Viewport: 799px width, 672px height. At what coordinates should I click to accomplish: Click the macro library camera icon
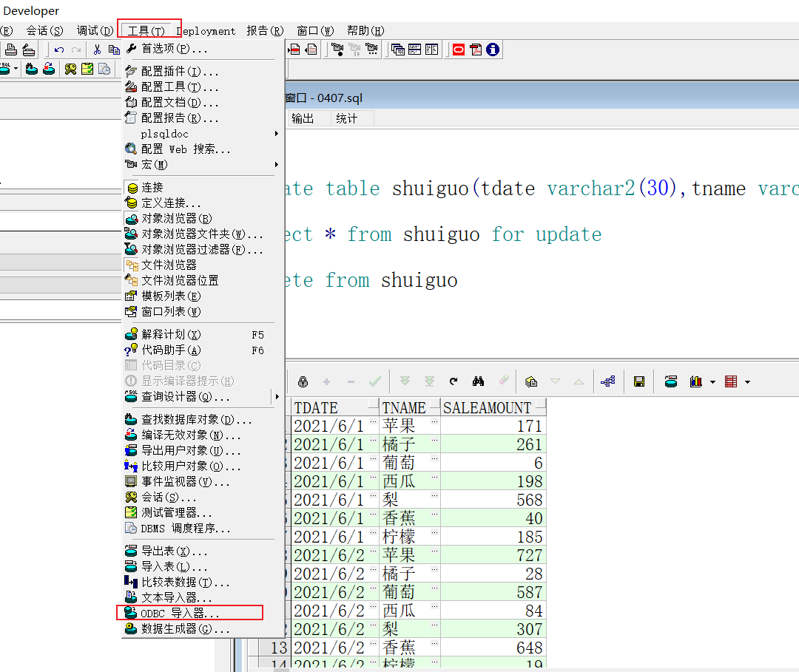click(372, 50)
